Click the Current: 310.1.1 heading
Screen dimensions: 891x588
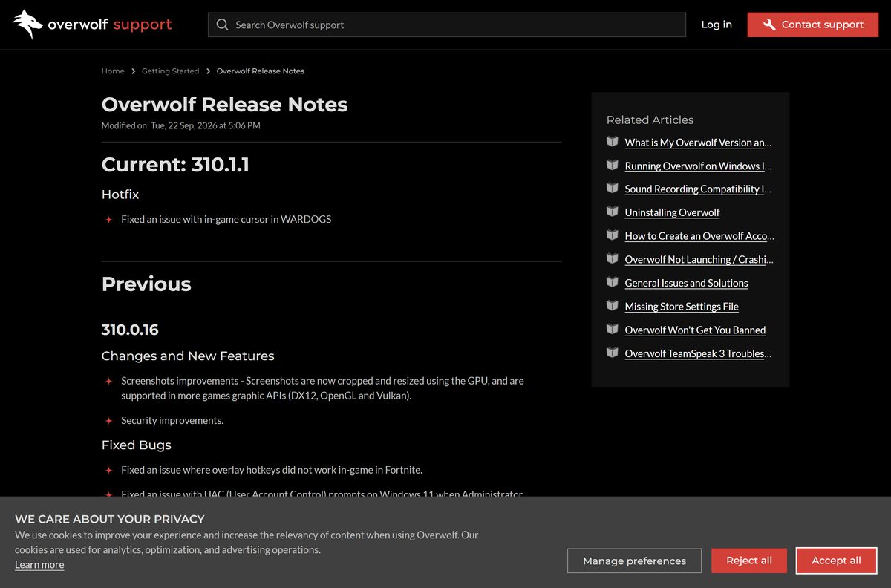175,165
